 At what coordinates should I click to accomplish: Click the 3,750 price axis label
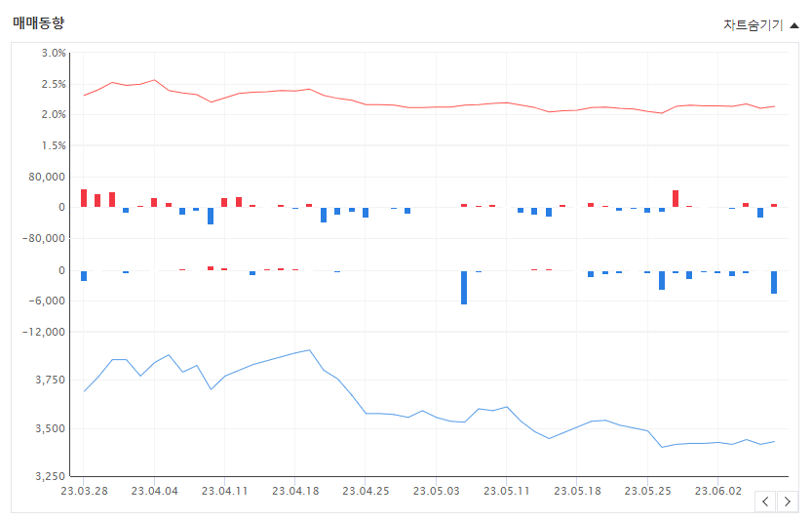coord(51,380)
